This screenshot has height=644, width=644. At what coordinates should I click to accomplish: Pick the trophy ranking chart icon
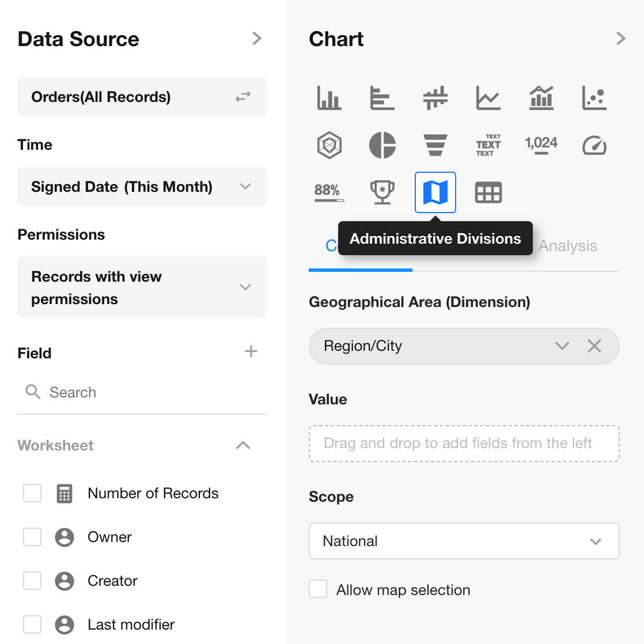382,192
